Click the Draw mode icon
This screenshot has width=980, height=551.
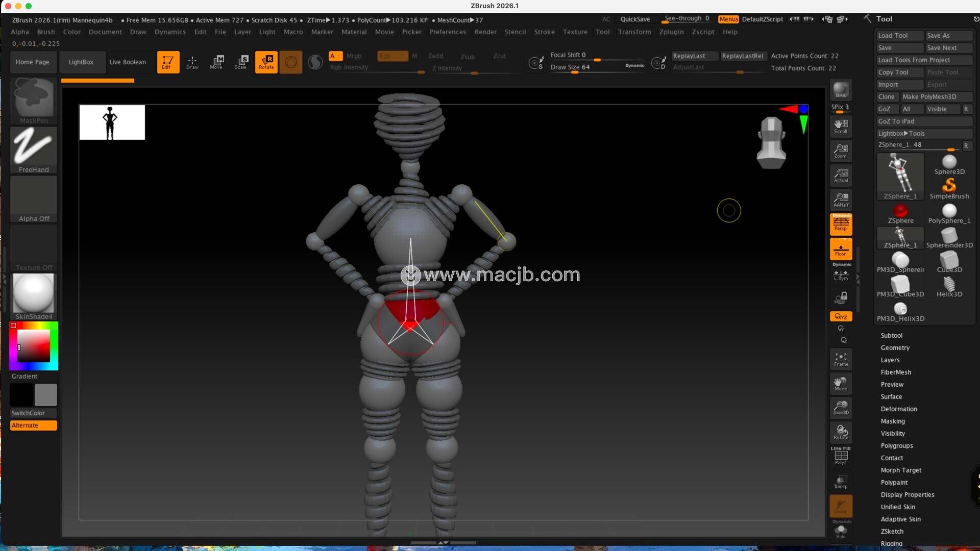[192, 62]
